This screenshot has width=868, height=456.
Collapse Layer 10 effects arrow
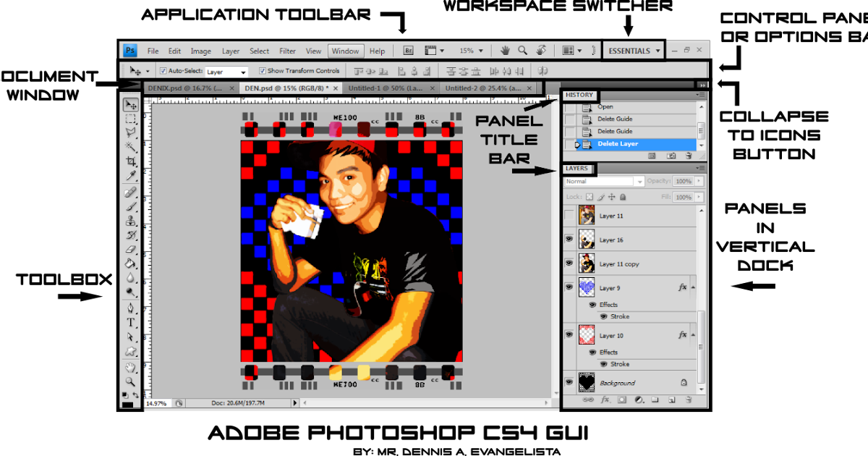694,335
